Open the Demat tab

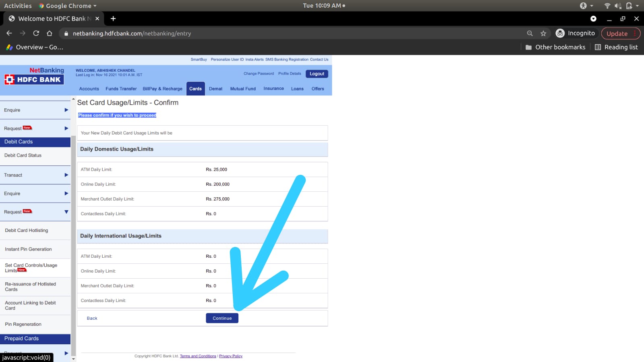215,89
